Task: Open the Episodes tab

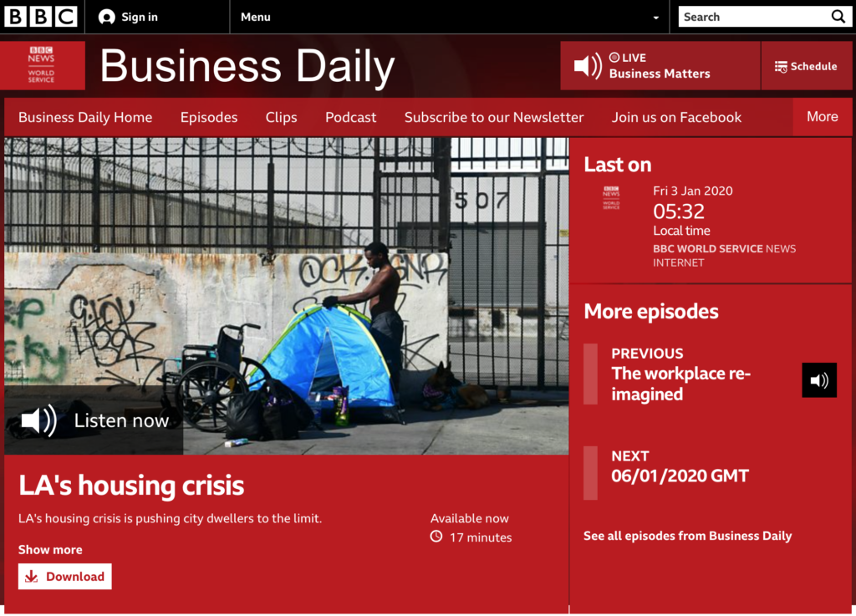Action: [x=209, y=117]
